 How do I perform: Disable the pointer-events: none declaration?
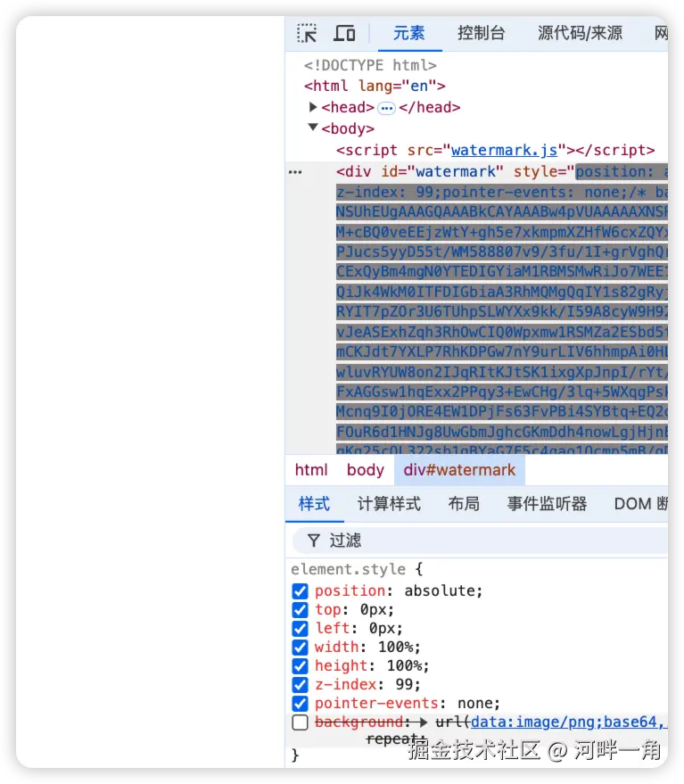coord(300,704)
